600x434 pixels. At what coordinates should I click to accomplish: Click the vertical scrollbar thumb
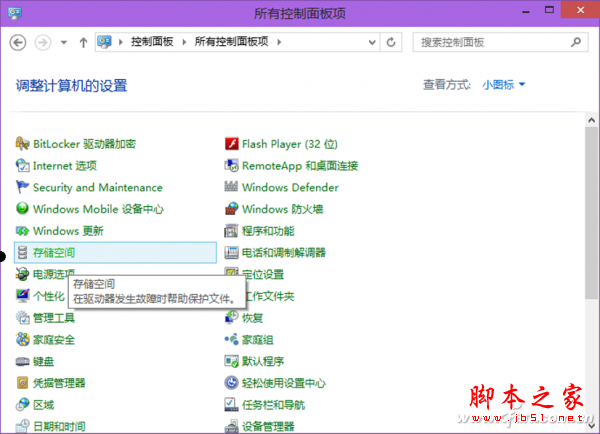pyautogui.click(x=592, y=213)
